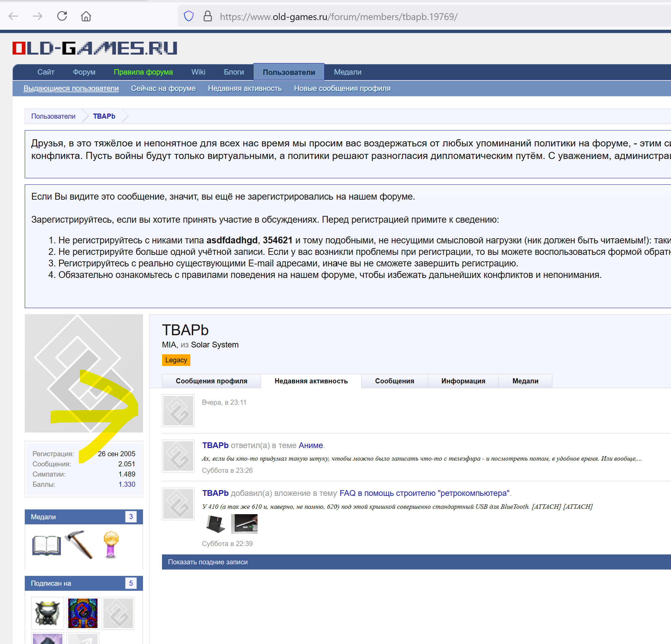Click the browser reload button
The width and height of the screenshot is (671, 644).
(x=62, y=16)
